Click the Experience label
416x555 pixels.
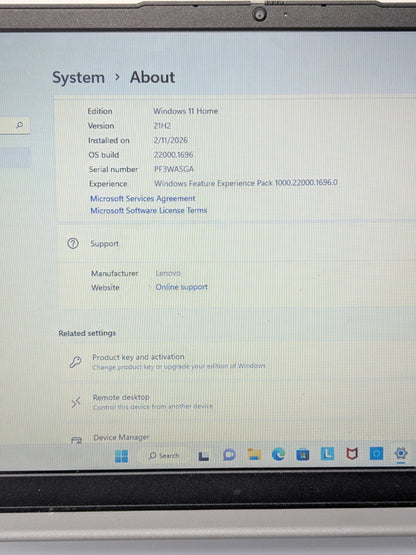pos(108,184)
